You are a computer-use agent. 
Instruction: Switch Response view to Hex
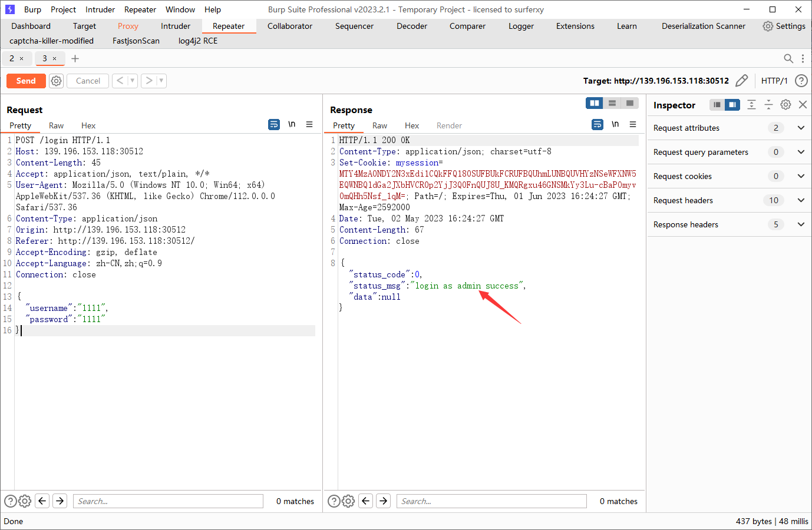point(412,125)
